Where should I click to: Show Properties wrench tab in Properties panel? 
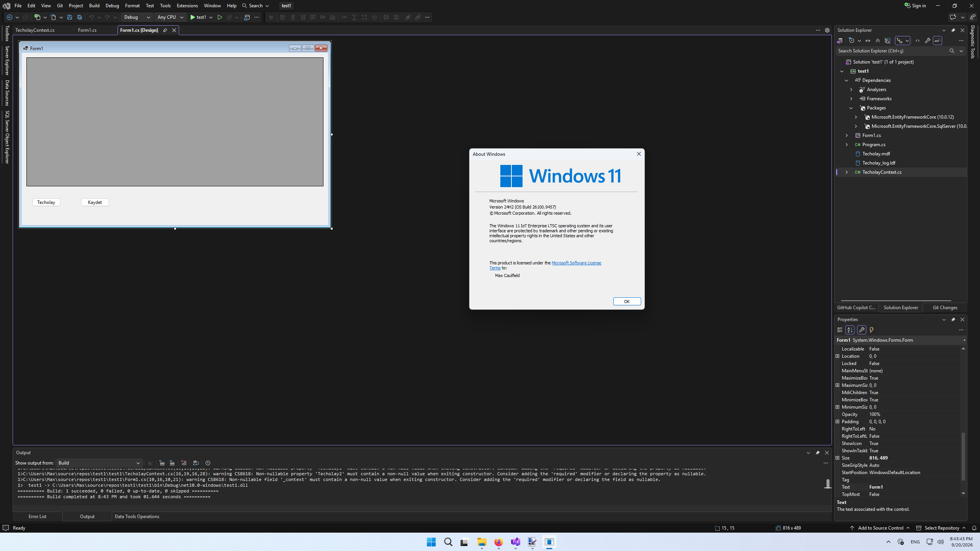pyautogui.click(x=862, y=330)
